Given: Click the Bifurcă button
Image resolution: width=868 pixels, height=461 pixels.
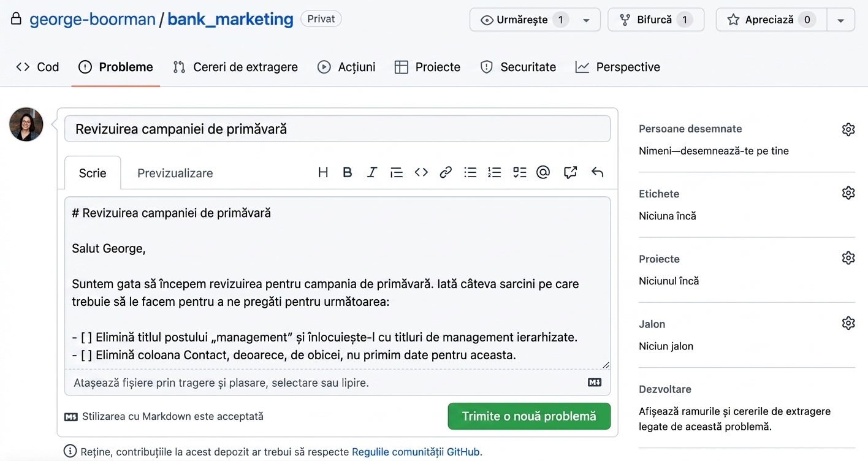Looking at the screenshot, I should 656,20.
